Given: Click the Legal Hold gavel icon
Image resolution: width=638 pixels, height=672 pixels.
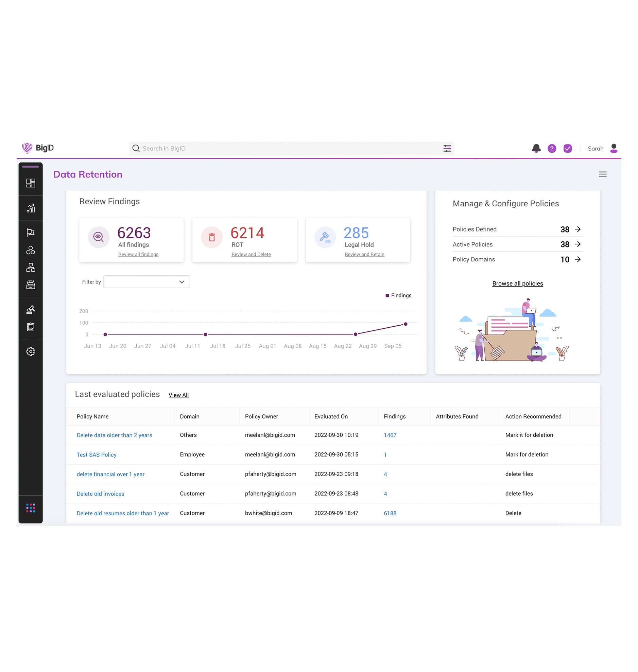Looking at the screenshot, I should coord(325,237).
